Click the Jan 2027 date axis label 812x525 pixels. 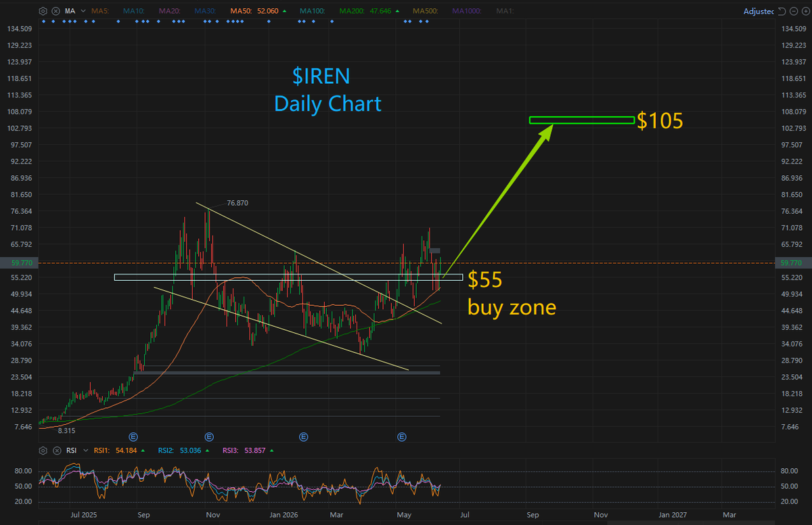pos(672,515)
